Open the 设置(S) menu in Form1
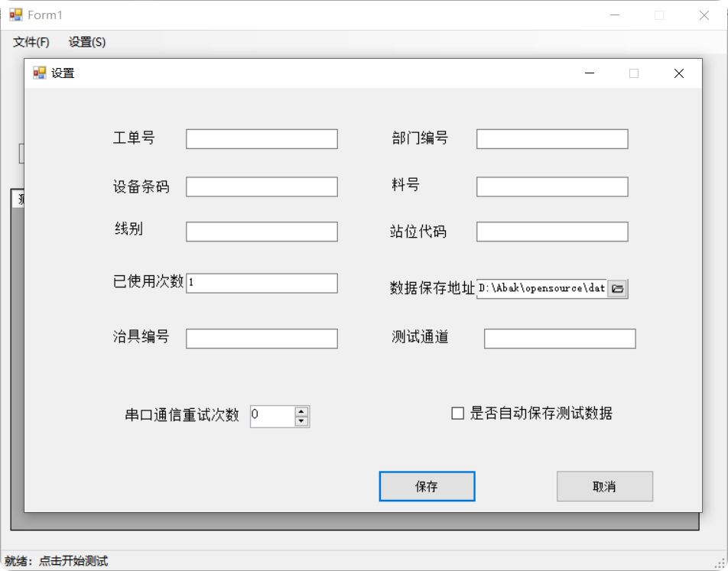This screenshot has width=728, height=571. (x=87, y=42)
